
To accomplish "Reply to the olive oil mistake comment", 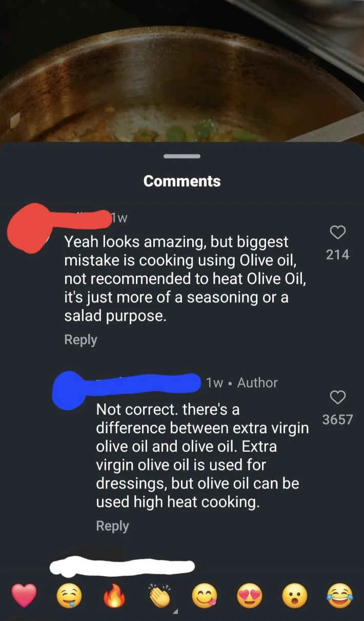I will coord(80,340).
